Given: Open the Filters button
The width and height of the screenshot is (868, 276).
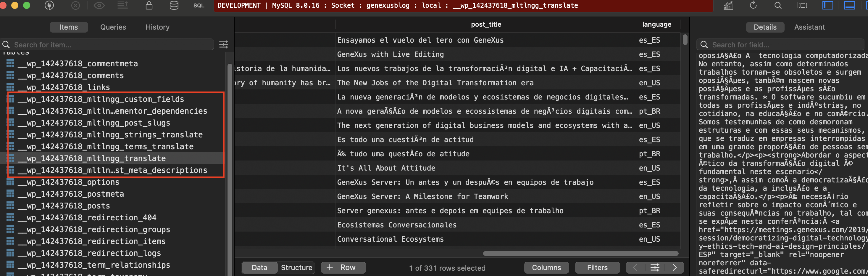Looking at the screenshot, I should coord(597,268).
